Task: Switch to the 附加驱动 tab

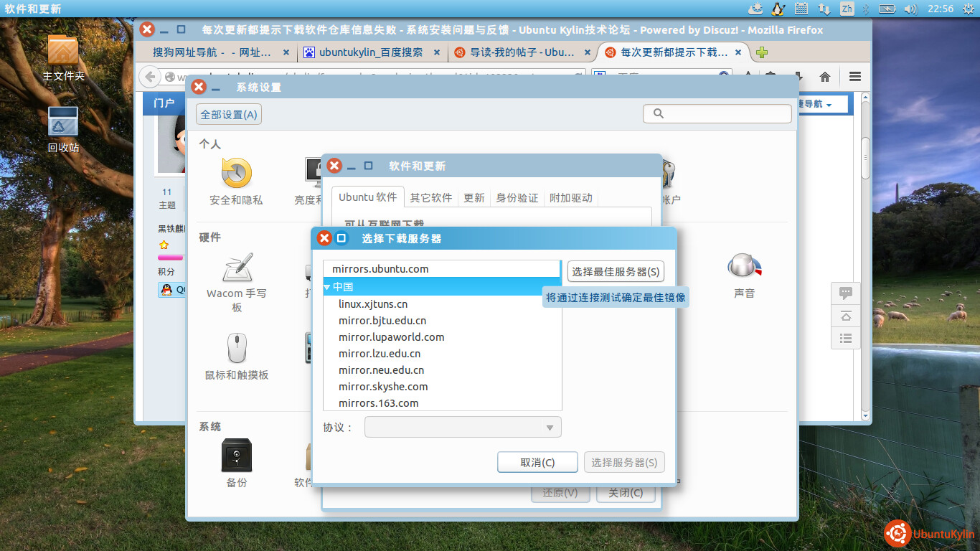Action: pos(571,198)
